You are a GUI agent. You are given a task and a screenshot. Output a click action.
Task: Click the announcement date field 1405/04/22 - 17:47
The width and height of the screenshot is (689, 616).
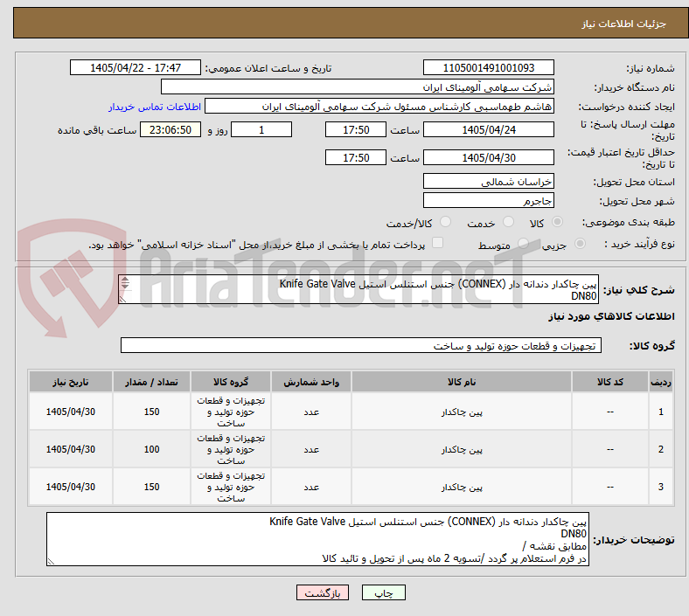click(136, 67)
